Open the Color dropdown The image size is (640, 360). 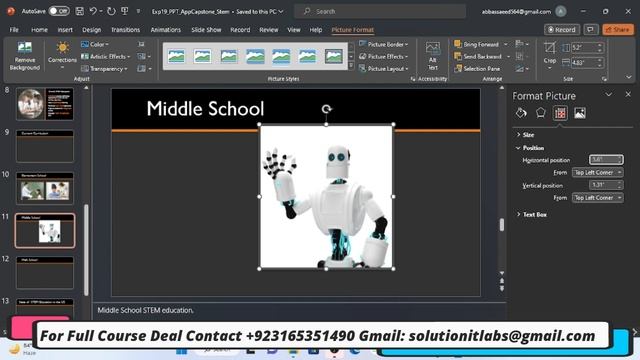[x=95, y=44]
